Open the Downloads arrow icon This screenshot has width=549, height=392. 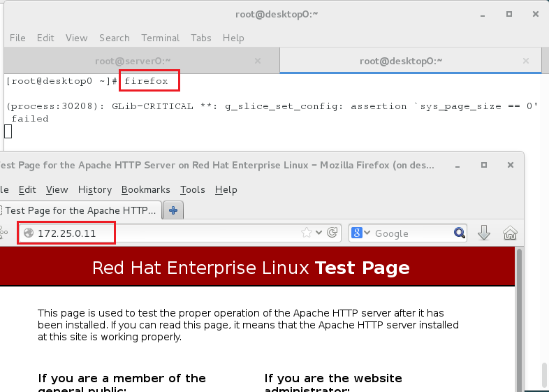coord(484,233)
